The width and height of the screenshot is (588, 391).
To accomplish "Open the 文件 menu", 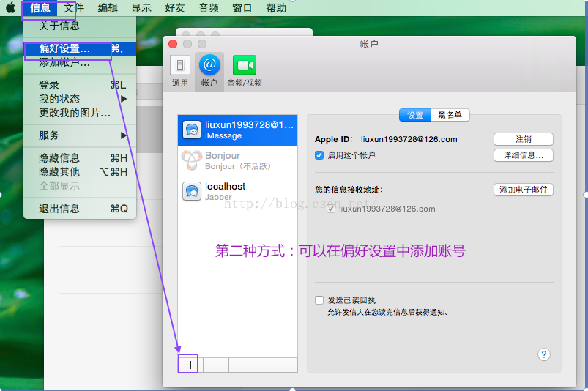I will click(x=74, y=8).
